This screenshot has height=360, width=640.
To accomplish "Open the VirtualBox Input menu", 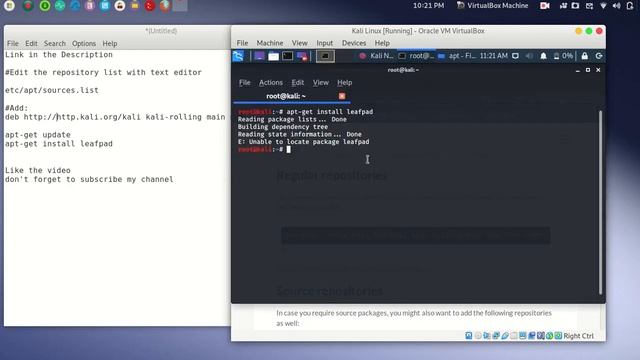I will pos(324,43).
